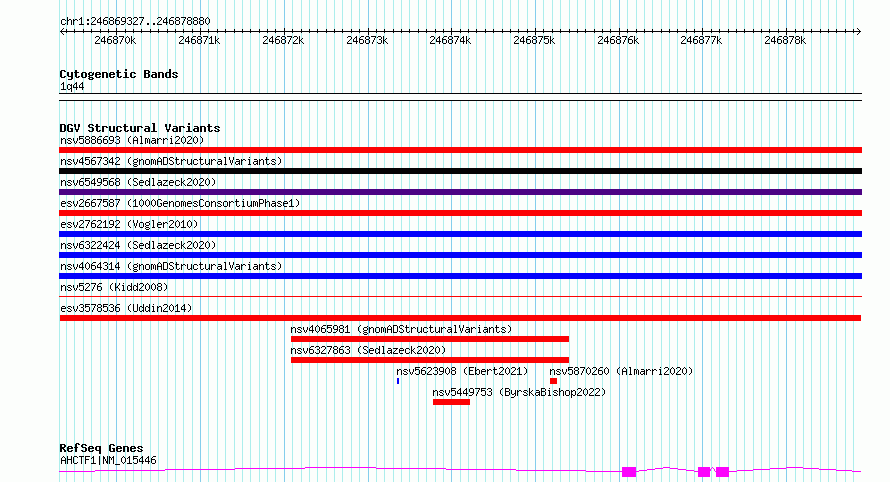Click ruler position label 246874k
This screenshot has width=890, height=482.
coord(450,40)
